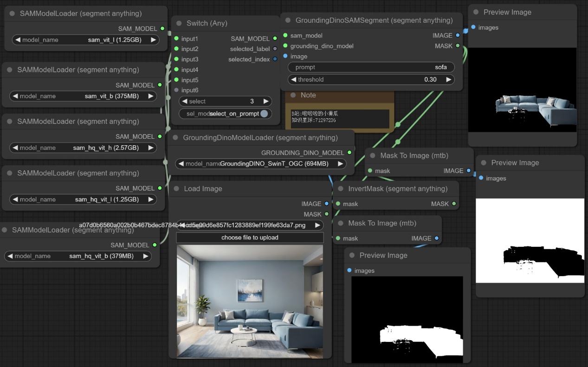Collapse the Switch (Any) node via its dot
The width and height of the screenshot is (588, 367).
(x=179, y=23)
